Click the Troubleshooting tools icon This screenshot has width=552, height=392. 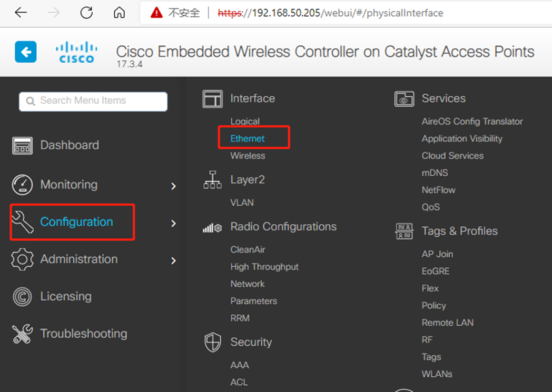pos(22,334)
